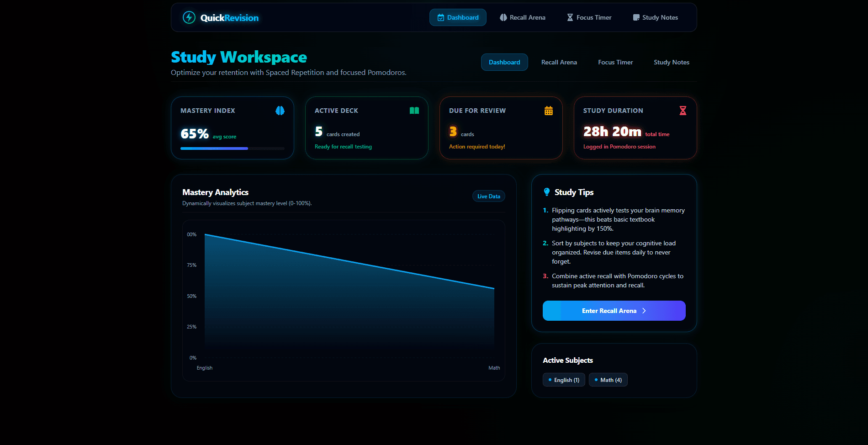Select the Math (4) subject chip

point(608,380)
